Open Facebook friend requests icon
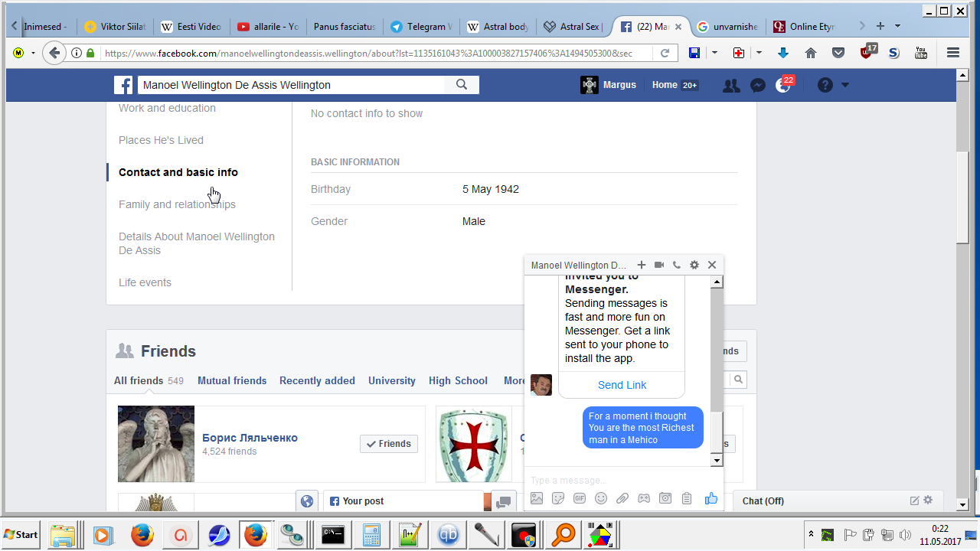 pyautogui.click(x=731, y=86)
